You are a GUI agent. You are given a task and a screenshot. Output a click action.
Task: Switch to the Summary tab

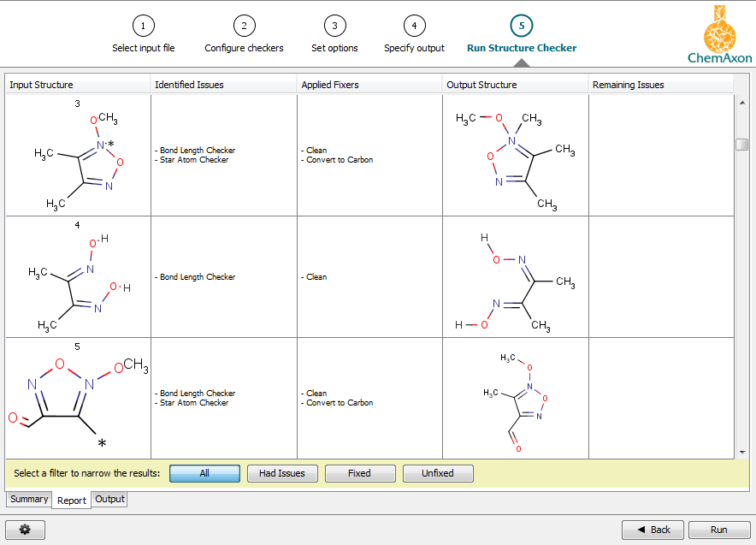(28, 499)
